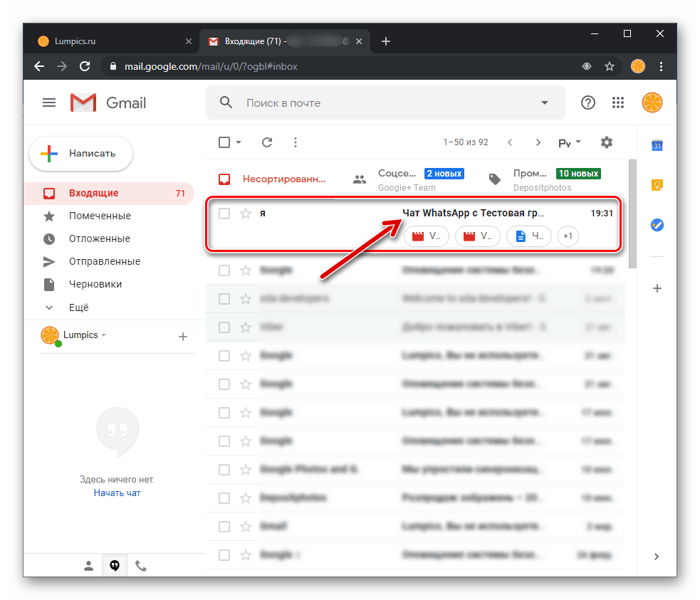Star the email dated 19:20
Screen dimensions: 700x600
click(x=246, y=270)
